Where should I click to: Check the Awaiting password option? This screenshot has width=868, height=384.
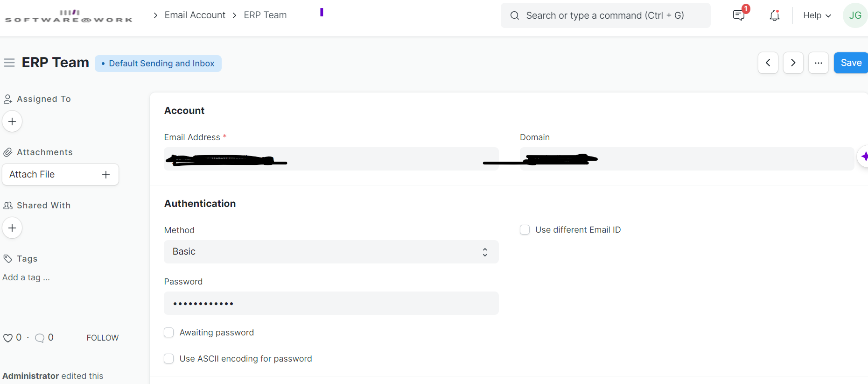168,332
